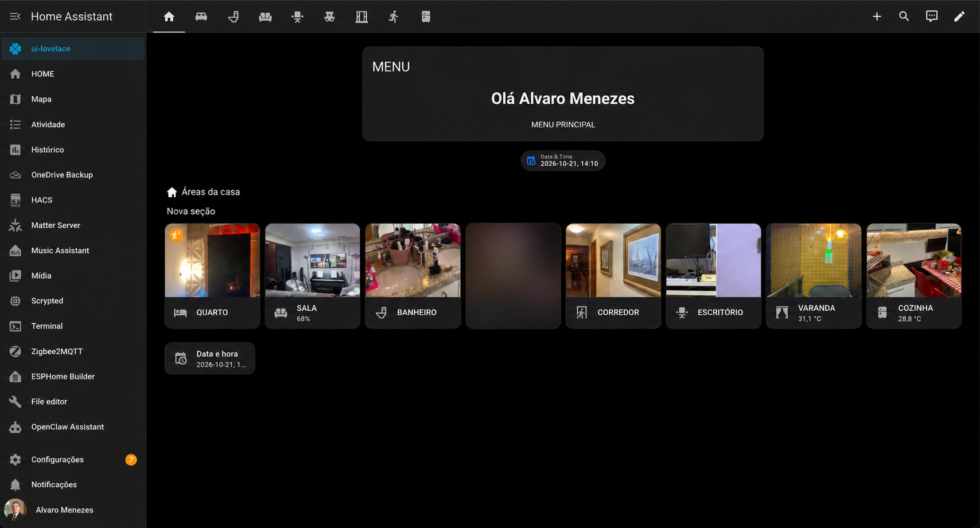Open the dashboard search icon
The height and width of the screenshot is (528, 980).
[904, 17]
